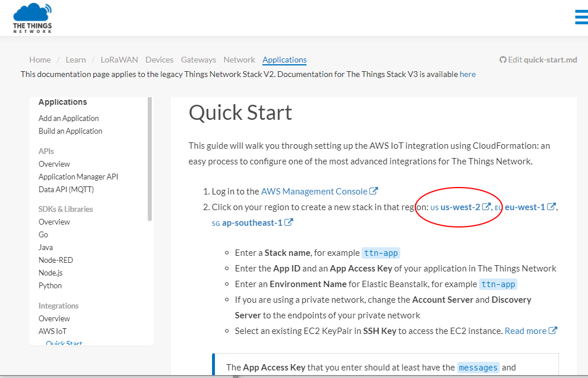The width and height of the screenshot is (588, 378).
Task: Click the us-west-2 region link
Action: coord(460,207)
